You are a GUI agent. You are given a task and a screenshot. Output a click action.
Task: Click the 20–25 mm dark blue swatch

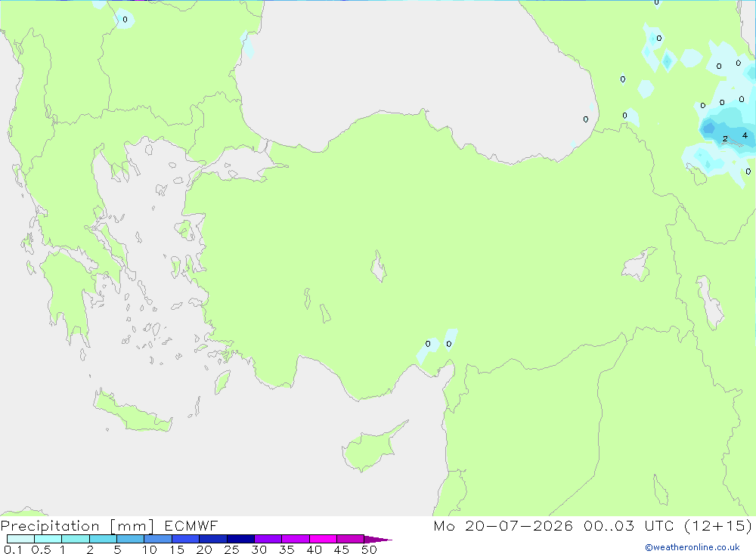pos(212,539)
